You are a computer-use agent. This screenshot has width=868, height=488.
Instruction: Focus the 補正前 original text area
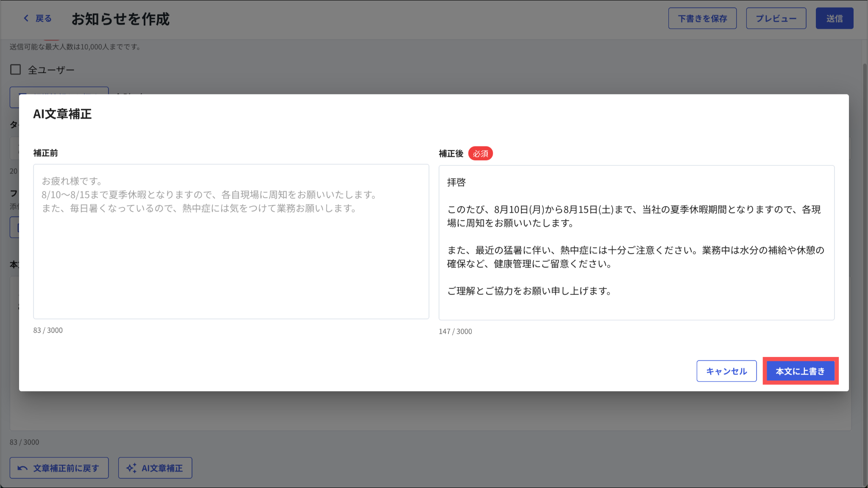231,254
